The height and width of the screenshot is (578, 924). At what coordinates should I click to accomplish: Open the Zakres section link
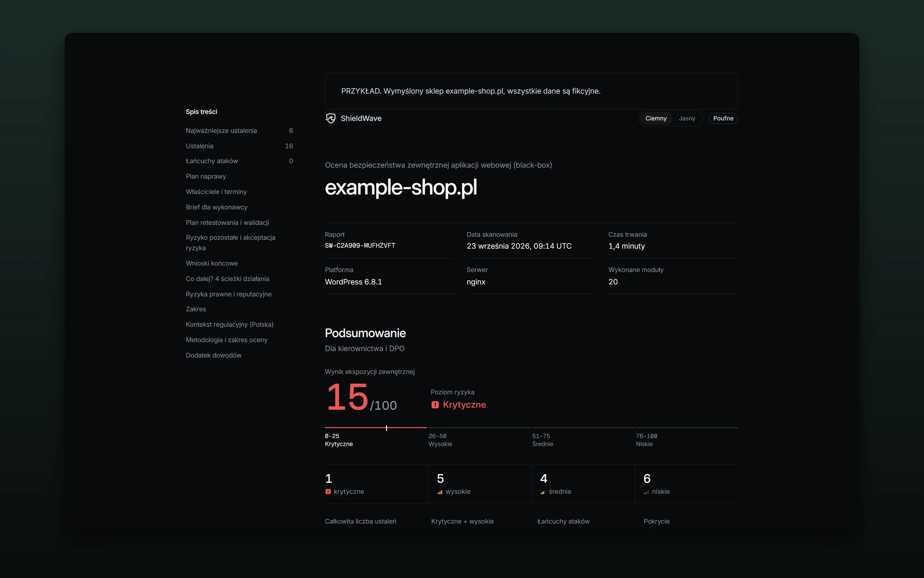[196, 309]
